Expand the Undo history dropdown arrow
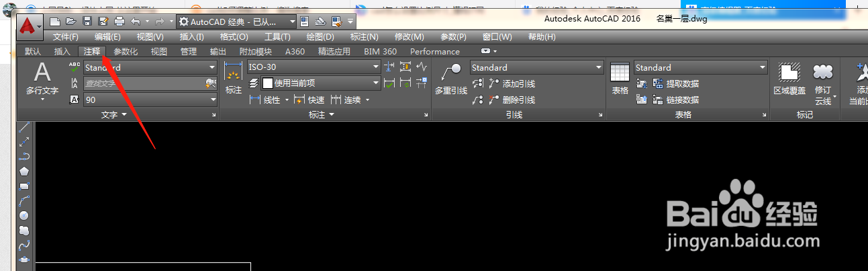 [x=146, y=22]
